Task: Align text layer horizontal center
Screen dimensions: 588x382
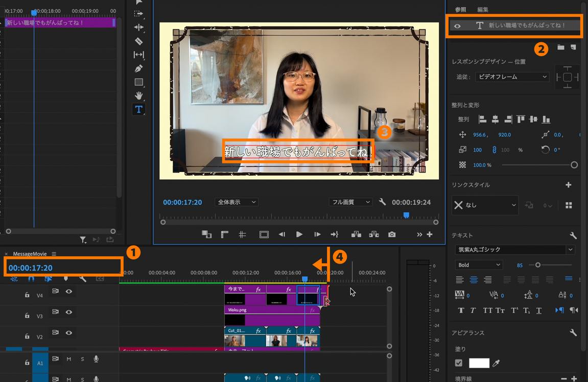Action: coord(496,120)
